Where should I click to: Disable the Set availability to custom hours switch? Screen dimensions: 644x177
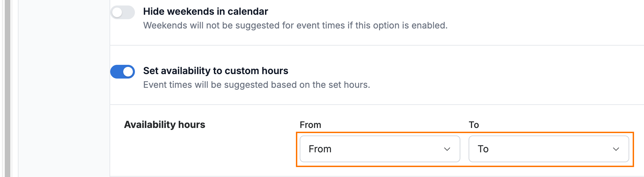123,72
